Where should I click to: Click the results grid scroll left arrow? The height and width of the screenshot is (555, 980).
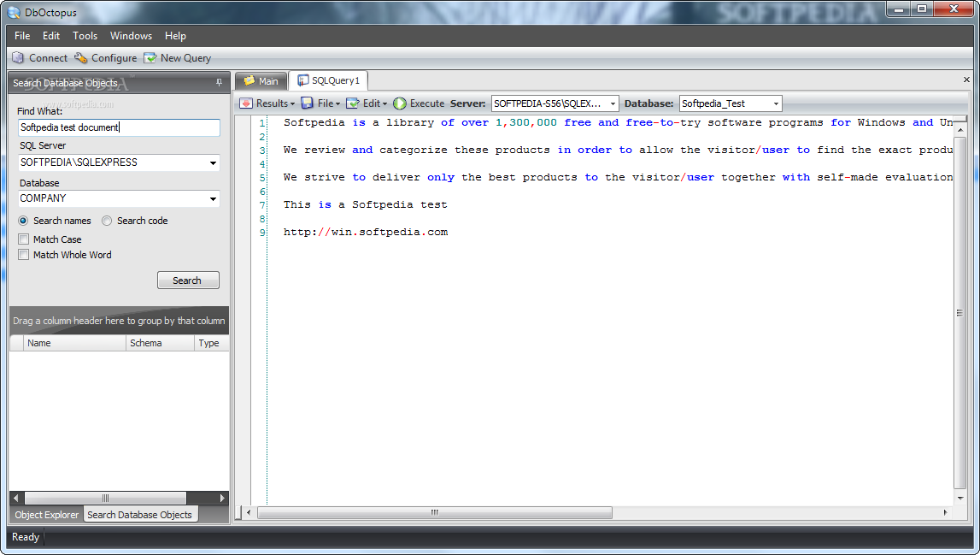pos(17,498)
